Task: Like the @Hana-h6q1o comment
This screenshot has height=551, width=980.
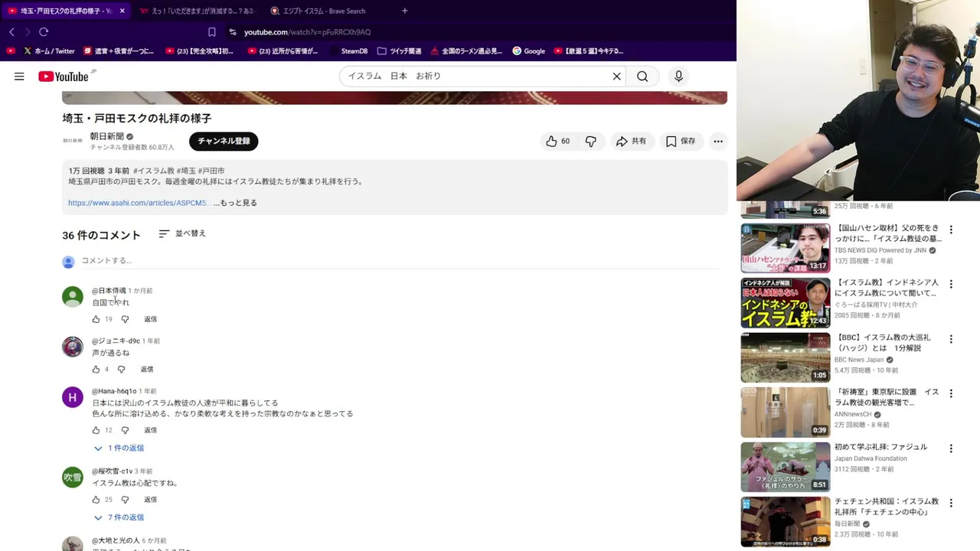Action: click(96, 430)
